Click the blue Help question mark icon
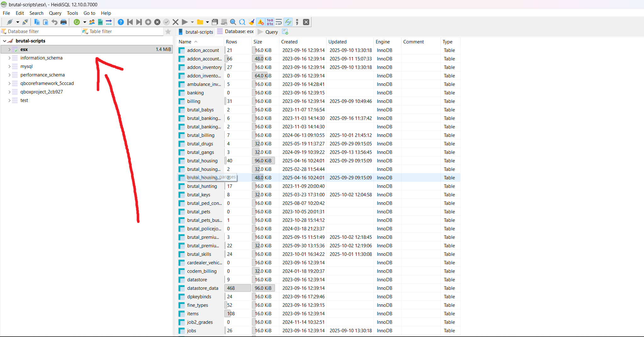644x337 pixels. click(120, 22)
